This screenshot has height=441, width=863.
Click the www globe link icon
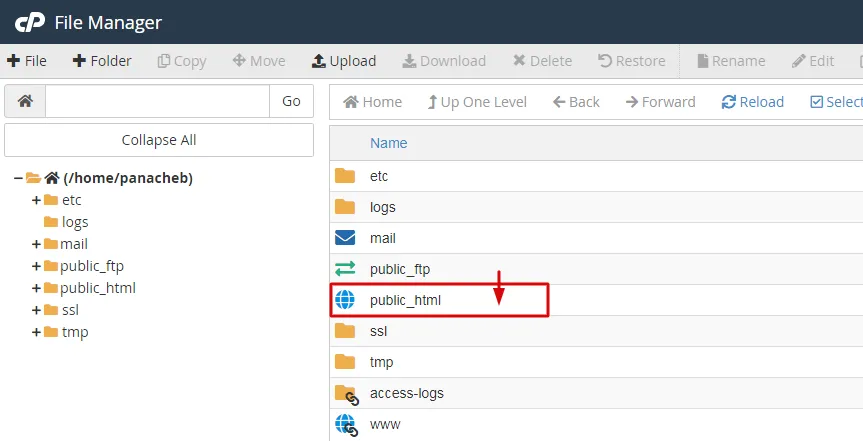coord(346,424)
